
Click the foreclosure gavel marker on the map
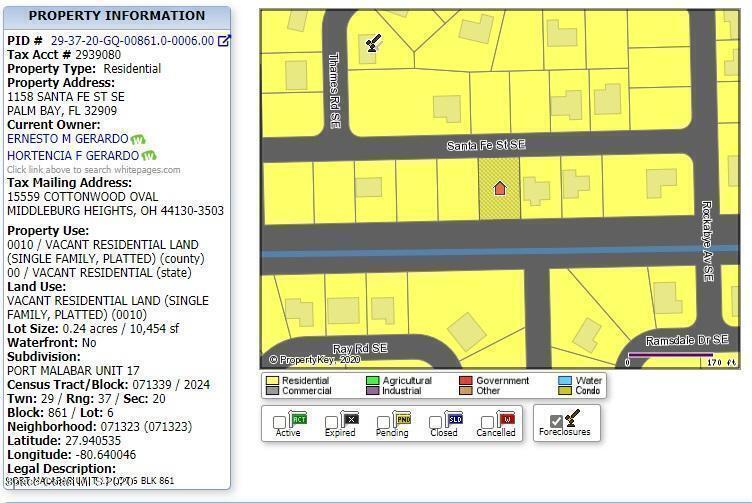point(373,43)
